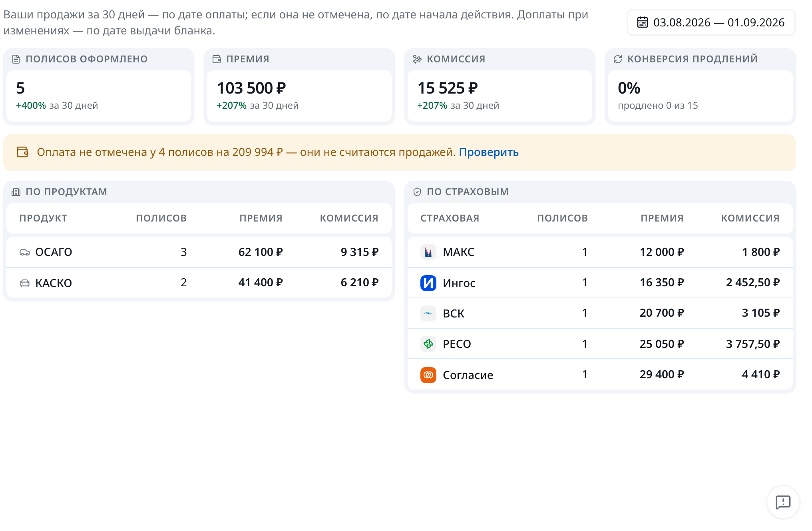Click the Комиссия header in insurers table
The height and width of the screenshot is (531, 812).
[750, 218]
